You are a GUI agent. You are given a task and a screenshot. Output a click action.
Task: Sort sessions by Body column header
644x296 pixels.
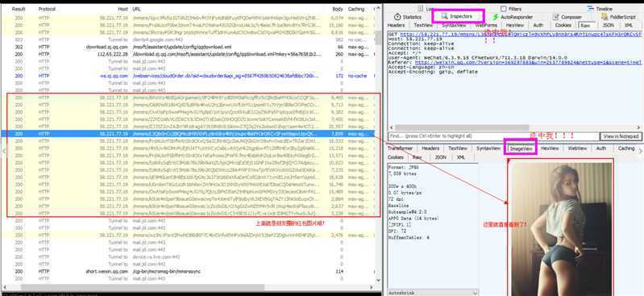[x=338, y=9]
